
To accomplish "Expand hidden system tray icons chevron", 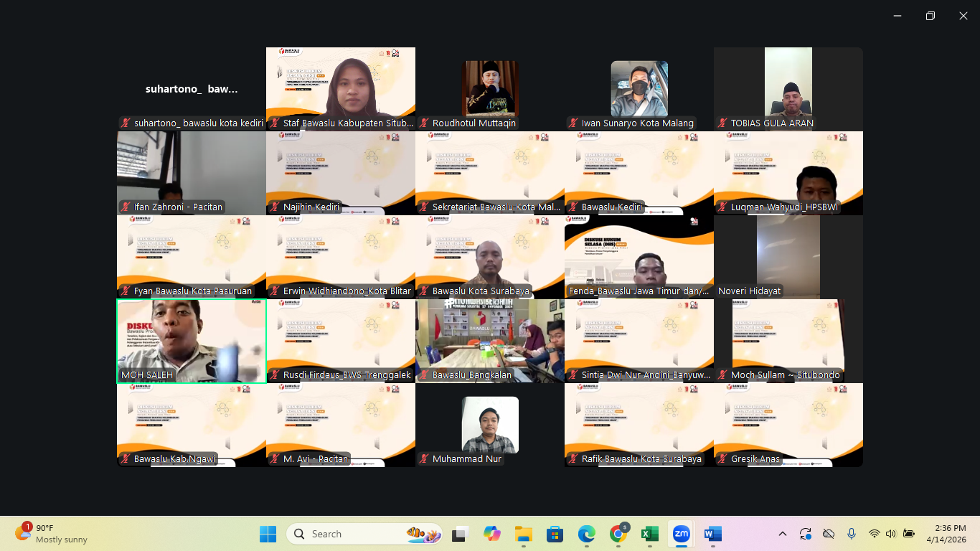I will pyautogui.click(x=783, y=534).
